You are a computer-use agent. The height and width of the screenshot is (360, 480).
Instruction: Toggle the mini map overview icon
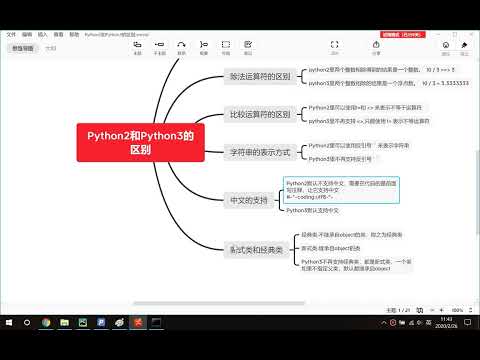[420, 310]
